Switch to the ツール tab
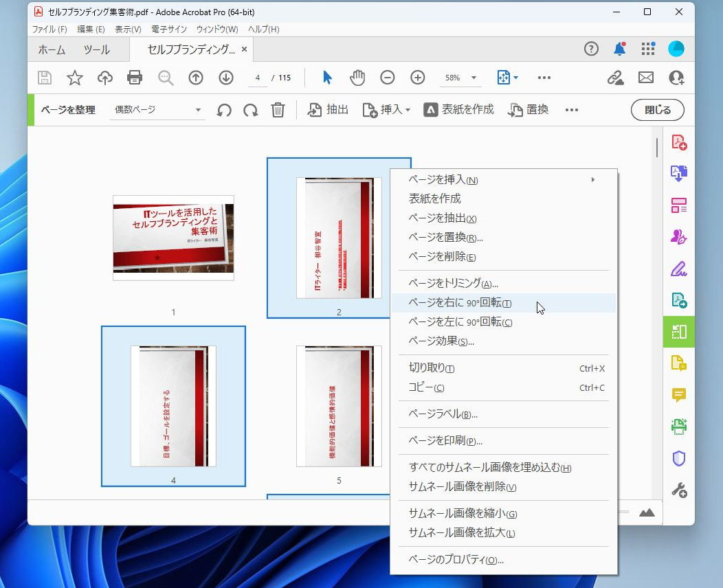The width and height of the screenshot is (723, 588). coord(96,49)
